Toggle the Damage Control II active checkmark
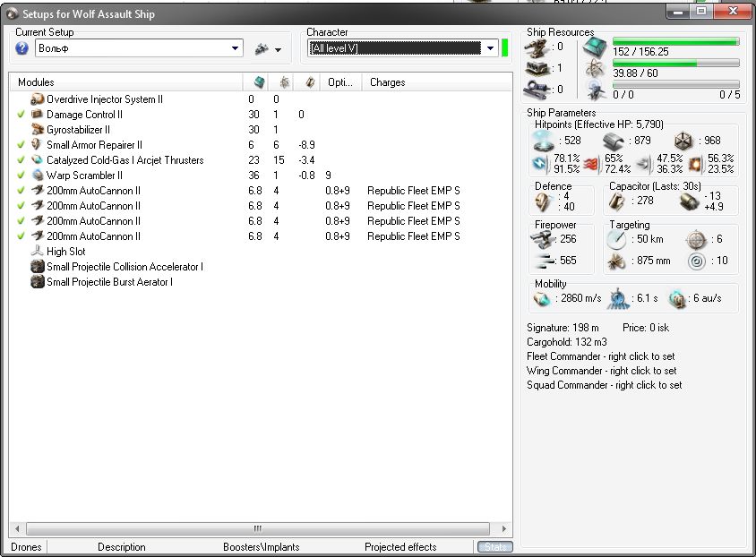 pos(21,115)
